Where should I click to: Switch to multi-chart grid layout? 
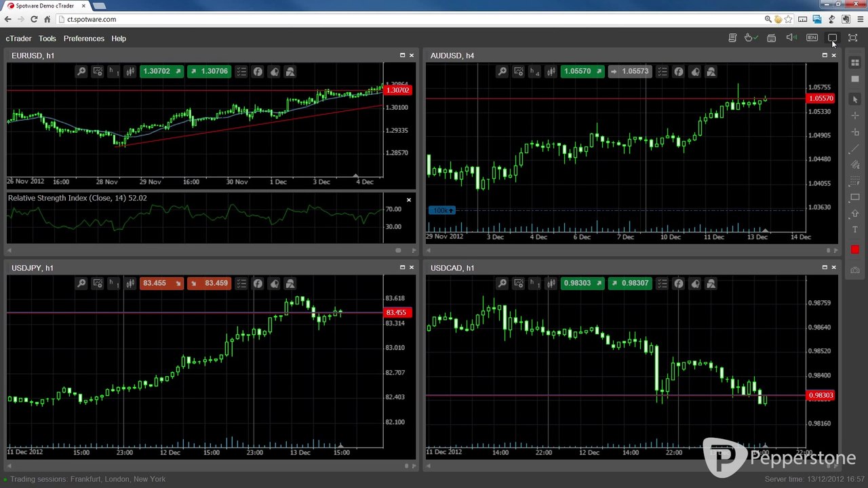pyautogui.click(x=855, y=63)
